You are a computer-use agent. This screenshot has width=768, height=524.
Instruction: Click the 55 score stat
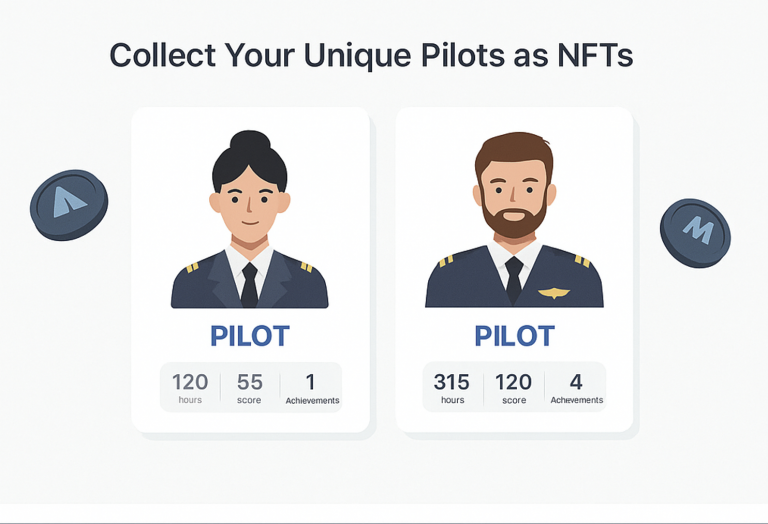[x=250, y=388]
